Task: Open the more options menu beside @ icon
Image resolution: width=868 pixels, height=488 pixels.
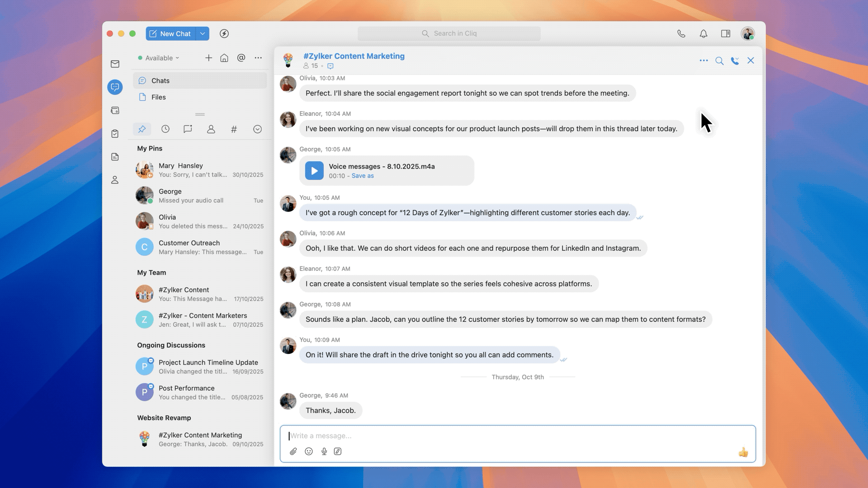Action: tap(258, 58)
